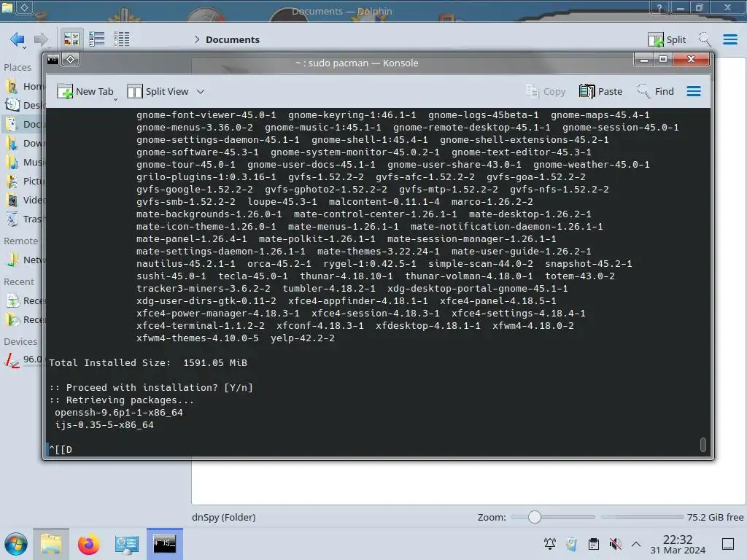Open the start menu launcher

coord(16,544)
